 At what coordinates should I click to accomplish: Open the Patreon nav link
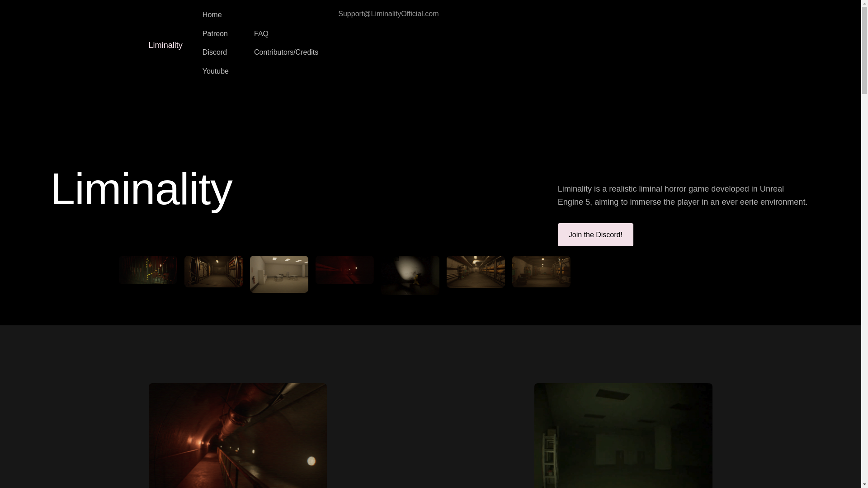215,34
